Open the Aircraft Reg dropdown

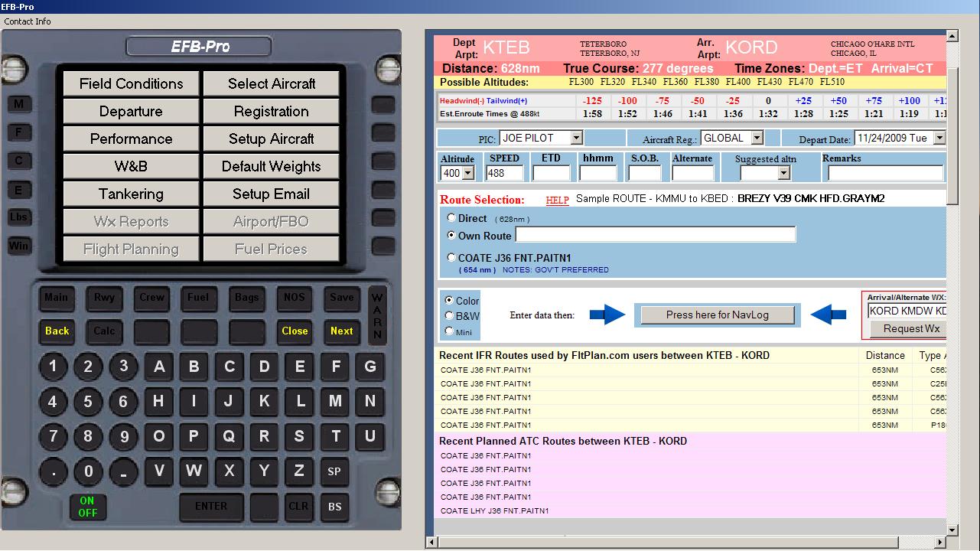point(732,139)
